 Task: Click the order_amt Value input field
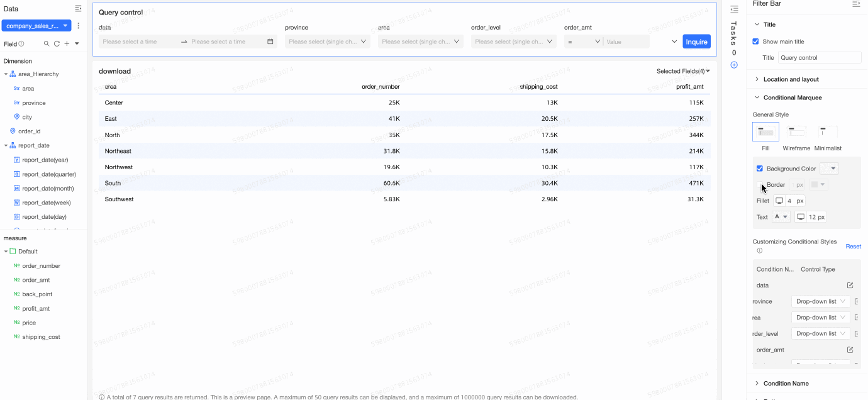pyautogui.click(x=626, y=42)
